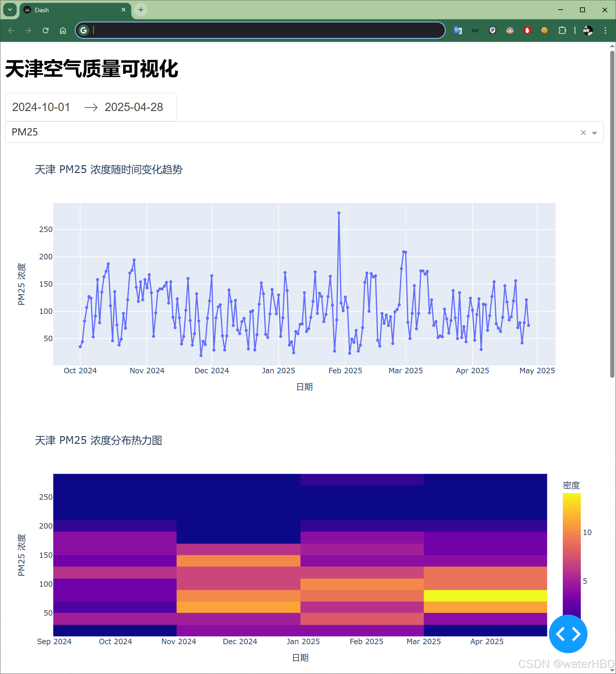Screen dimensions: 616x674
Task: Click the start date 2024-10-01 field
Action: coord(41,107)
